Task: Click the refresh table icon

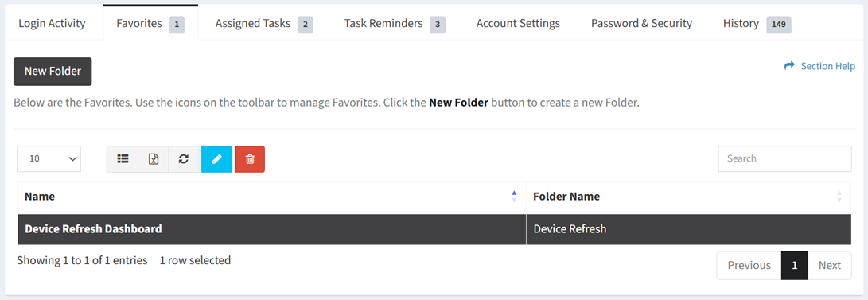Action: click(184, 159)
